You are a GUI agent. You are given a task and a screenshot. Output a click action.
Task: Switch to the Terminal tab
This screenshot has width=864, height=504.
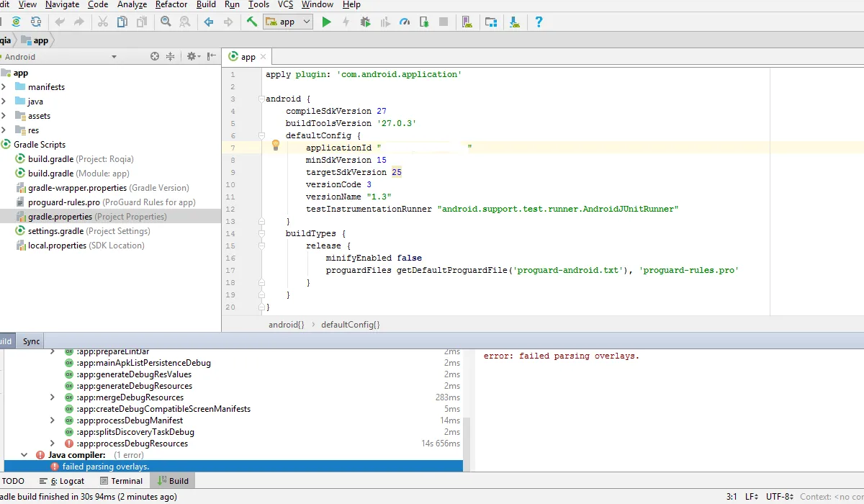point(121,481)
